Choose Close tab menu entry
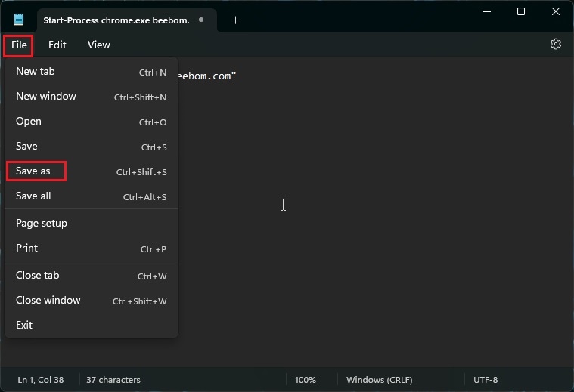 (92, 276)
